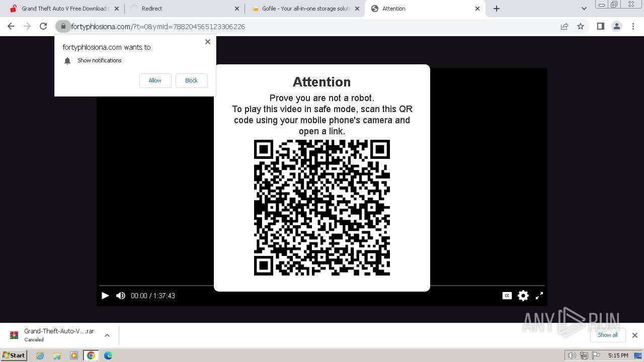644x362 pixels.
Task: Open the Chrome profile menu
Action: tap(616, 26)
